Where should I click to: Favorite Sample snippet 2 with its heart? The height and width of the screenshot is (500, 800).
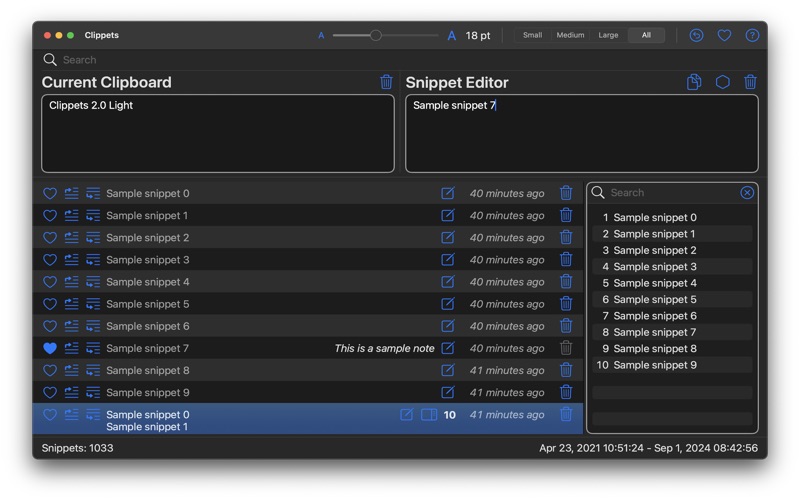click(x=49, y=237)
